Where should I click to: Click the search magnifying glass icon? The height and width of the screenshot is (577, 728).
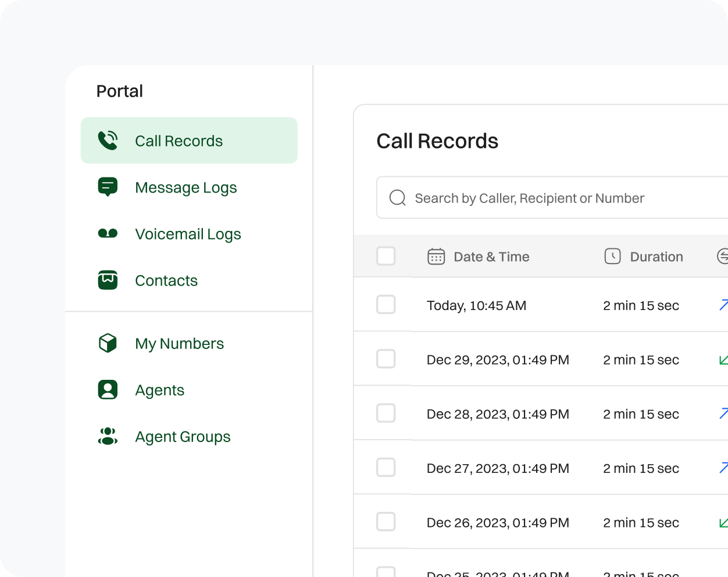tap(397, 198)
